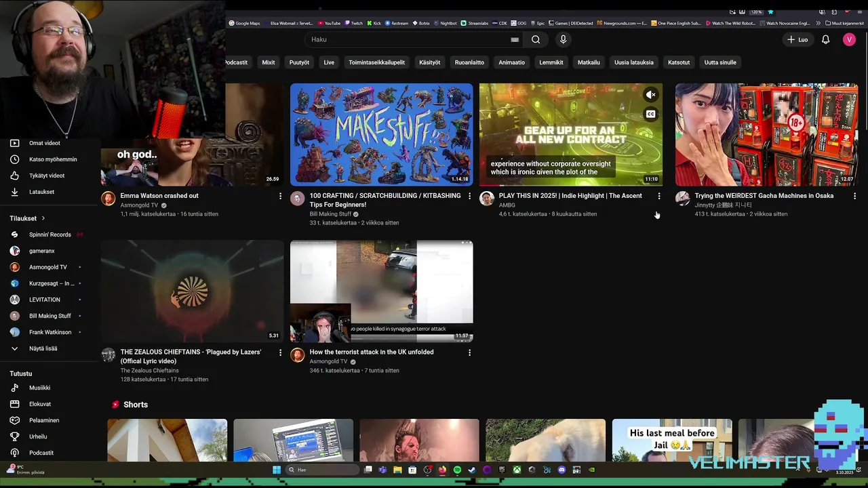
Task: Open options menu for PLAY THIS IN 2025 video
Action: [659, 196]
